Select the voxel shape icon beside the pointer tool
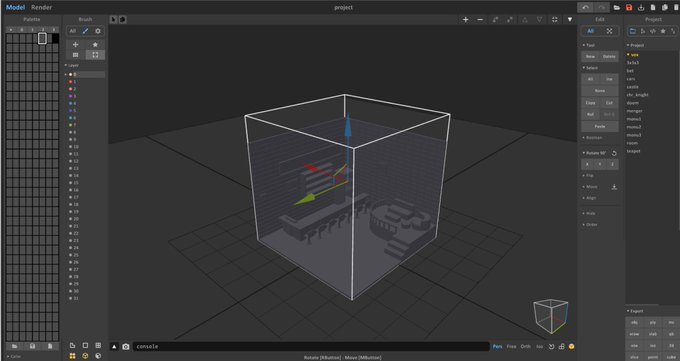The height and width of the screenshot is (361, 680). click(123, 20)
